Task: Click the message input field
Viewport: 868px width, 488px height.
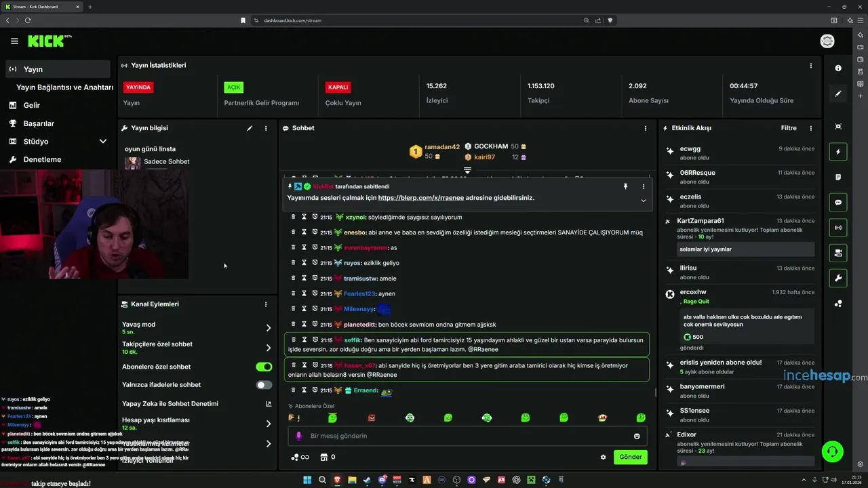Action: pyautogui.click(x=467, y=436)
